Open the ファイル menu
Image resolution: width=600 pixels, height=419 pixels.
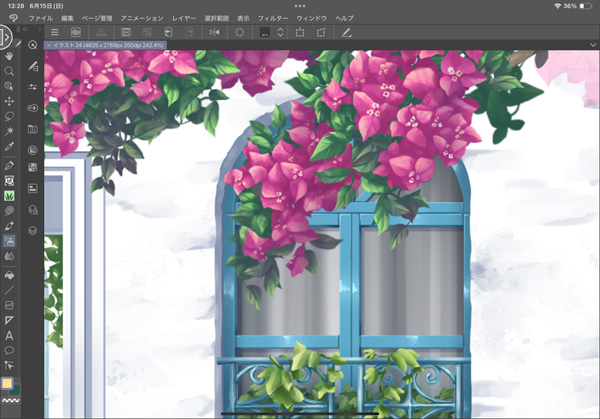40,18
